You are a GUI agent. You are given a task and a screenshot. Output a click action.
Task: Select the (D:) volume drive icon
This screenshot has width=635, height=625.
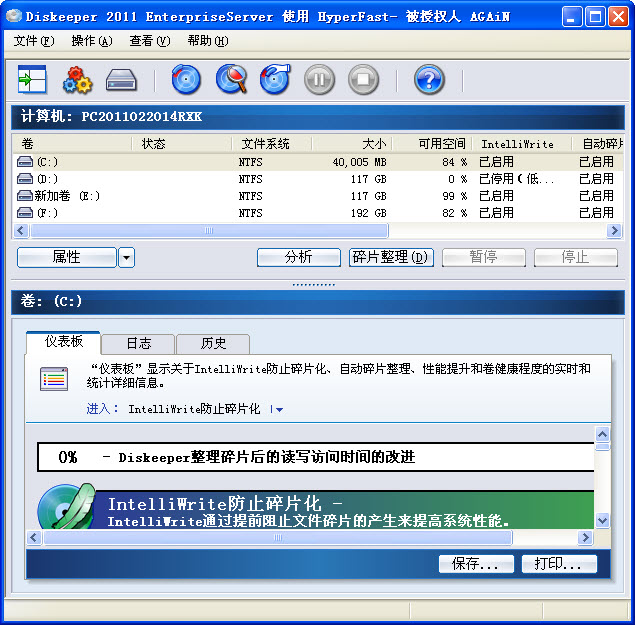coord(25,179)
